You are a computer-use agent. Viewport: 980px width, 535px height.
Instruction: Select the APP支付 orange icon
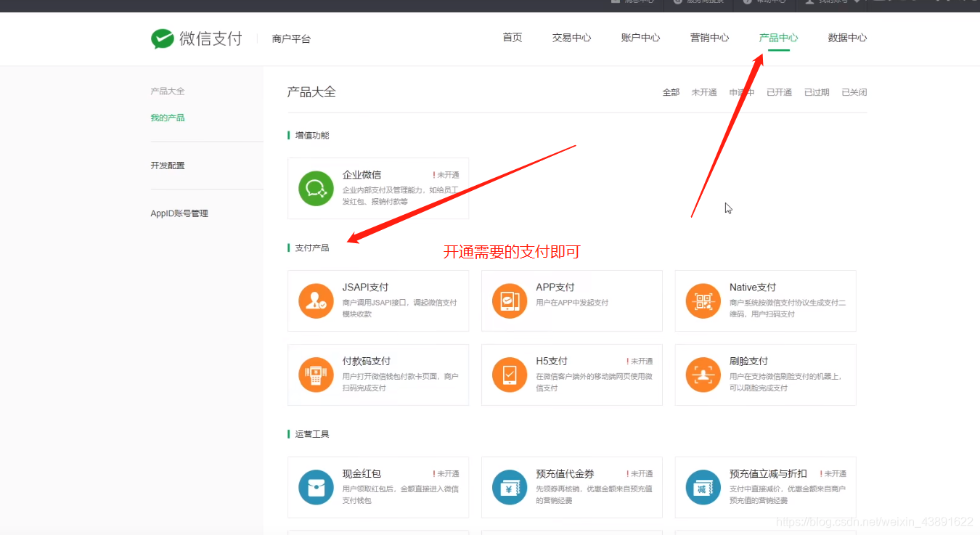[510, 301]
